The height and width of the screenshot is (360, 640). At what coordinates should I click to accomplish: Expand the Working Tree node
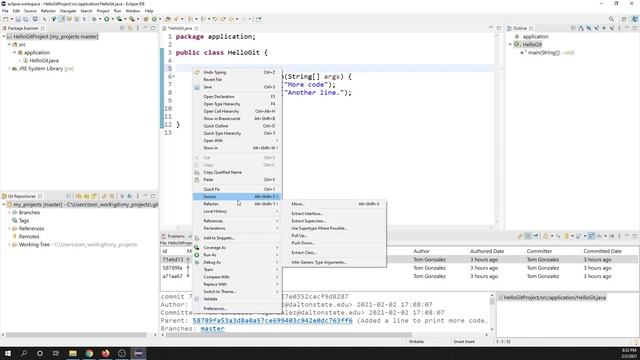(x=9, y=244)
